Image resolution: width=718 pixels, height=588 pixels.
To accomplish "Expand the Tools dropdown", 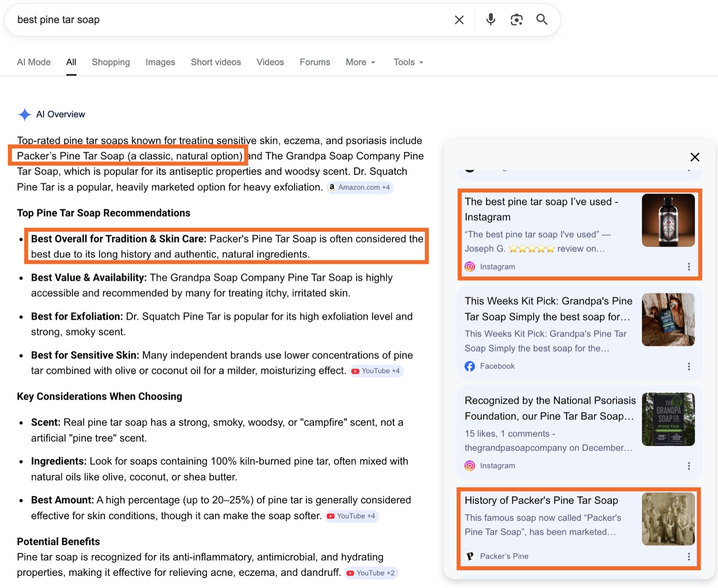I will (408, 62).
